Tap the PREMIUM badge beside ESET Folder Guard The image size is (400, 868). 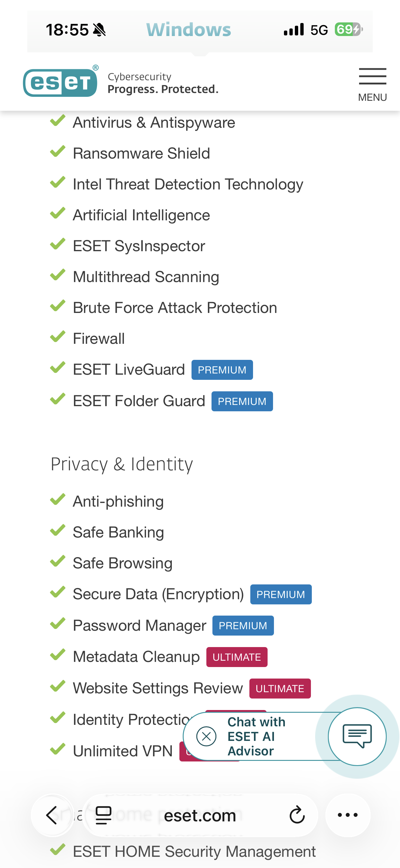[242, 401]
